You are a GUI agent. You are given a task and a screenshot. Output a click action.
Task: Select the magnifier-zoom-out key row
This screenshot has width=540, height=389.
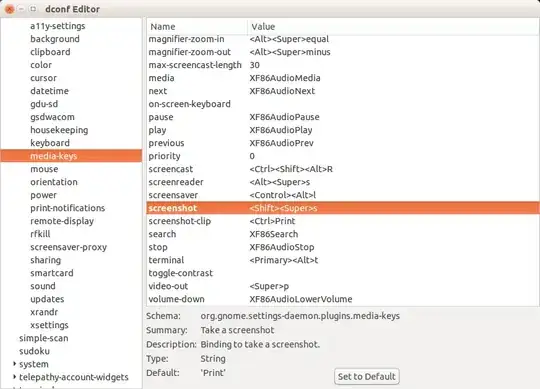coord(343,52)
